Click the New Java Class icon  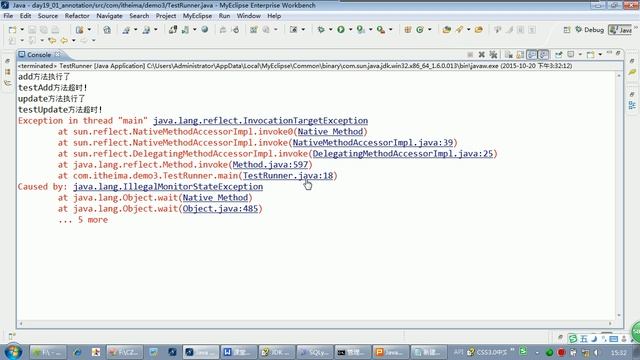point(420,29)
